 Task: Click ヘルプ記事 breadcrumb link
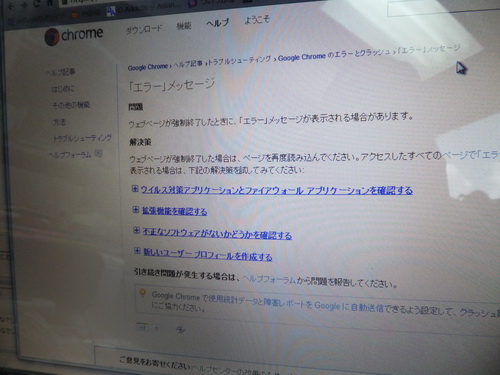point(188,64)
